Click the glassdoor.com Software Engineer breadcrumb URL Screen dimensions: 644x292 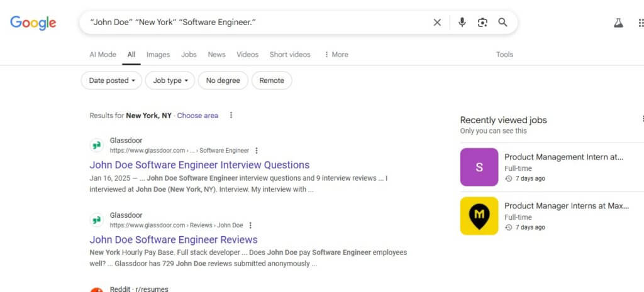[x=179, y=151]
